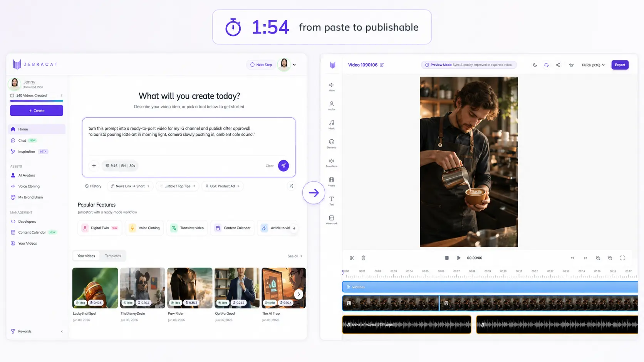Open the Music panel in editor sidebar
The image size is (644, 362).
[x=331, y=125]
